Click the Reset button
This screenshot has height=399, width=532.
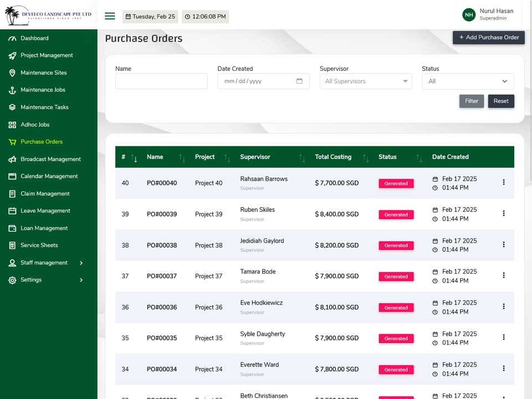(x=501, y=101)
